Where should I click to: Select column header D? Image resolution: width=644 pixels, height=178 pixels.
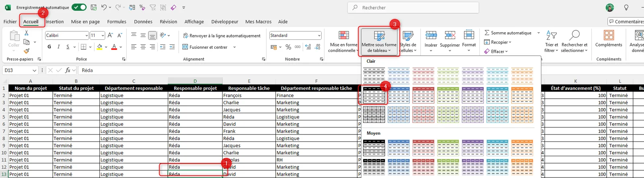click(x=195, y=81)
